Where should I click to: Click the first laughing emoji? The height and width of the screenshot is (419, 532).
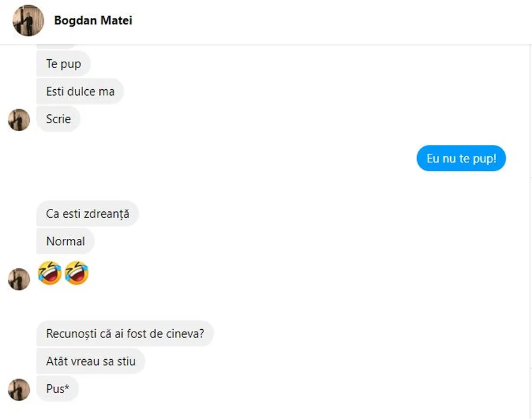tap(50, 273)
